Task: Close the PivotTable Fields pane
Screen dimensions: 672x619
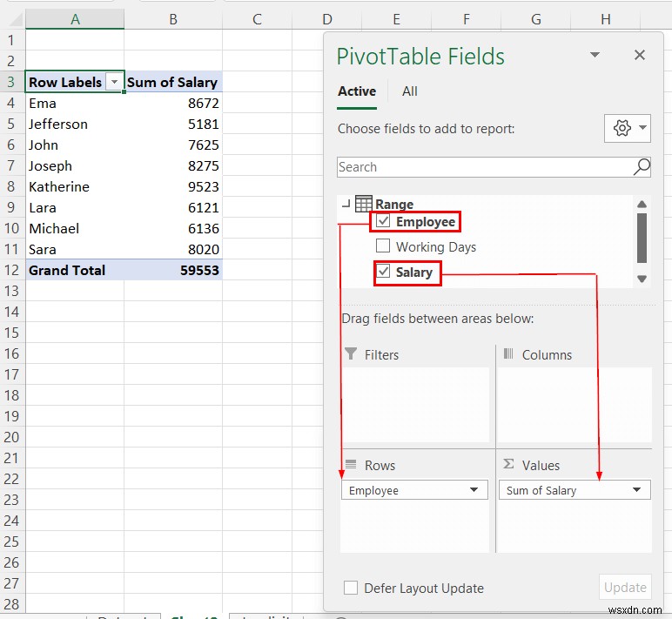Action: (640, 56)
